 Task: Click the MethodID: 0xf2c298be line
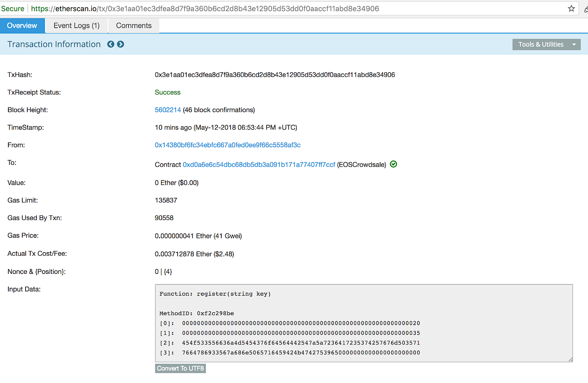[x=197, y=313]
